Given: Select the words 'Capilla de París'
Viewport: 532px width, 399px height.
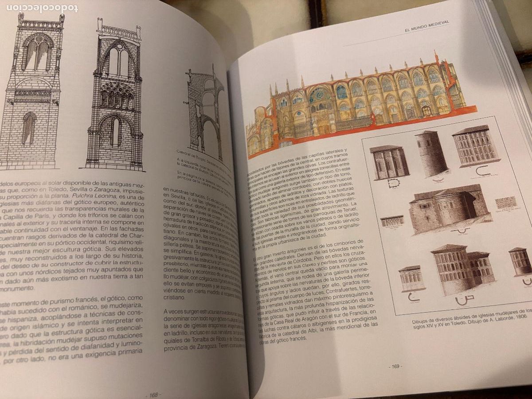Looking at the screenshot, I should 27,217.
